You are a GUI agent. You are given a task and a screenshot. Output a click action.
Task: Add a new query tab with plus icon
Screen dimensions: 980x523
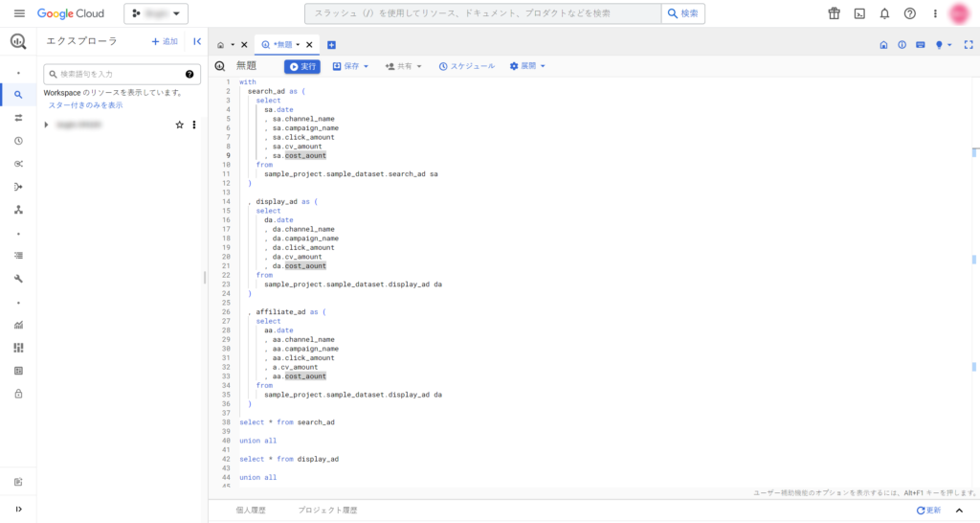click(331, 45)
